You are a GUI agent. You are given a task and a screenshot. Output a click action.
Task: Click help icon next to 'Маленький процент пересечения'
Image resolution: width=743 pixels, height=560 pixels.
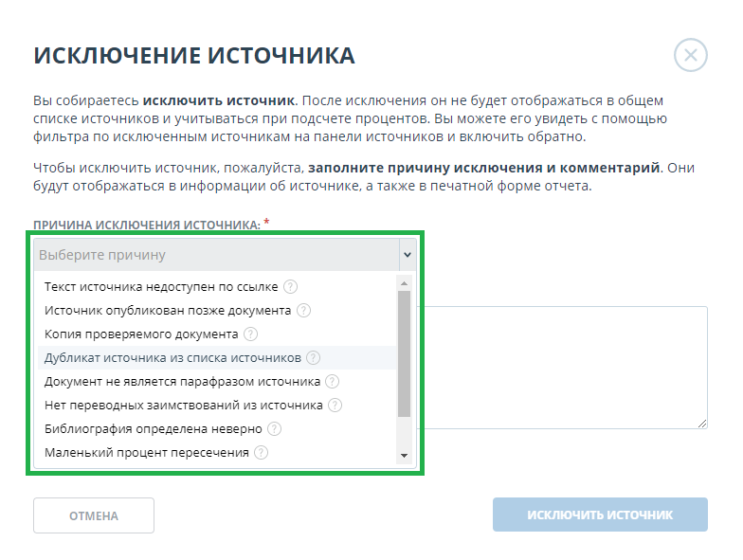click(261, 452)
